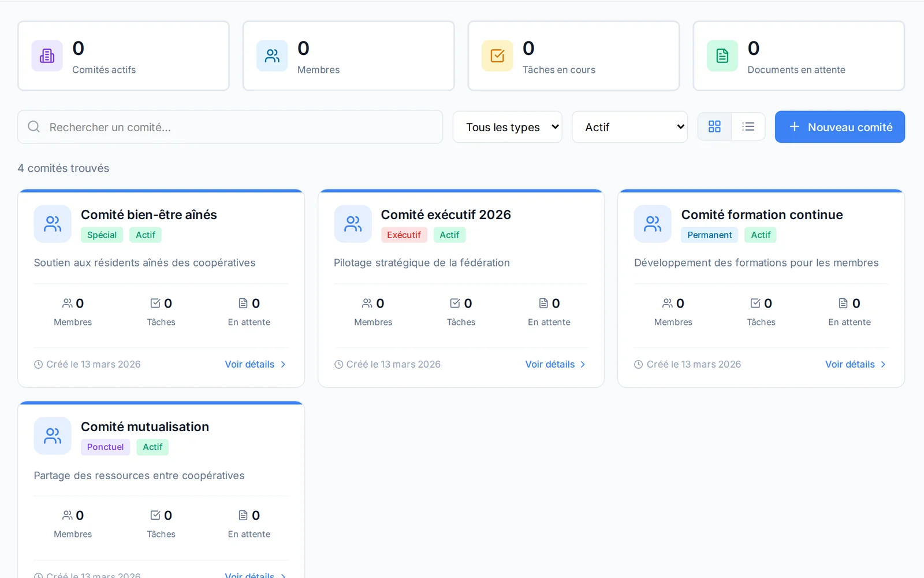Open Voir détails for Comité exécutif 2026

555,364
